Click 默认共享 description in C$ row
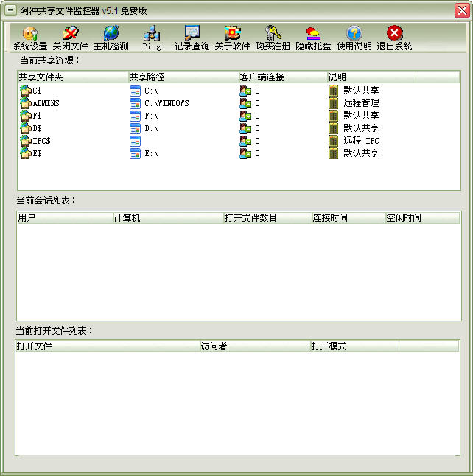The width and height of the screenshot is (473, 476). pyautogui.click(x=361, y=91)
